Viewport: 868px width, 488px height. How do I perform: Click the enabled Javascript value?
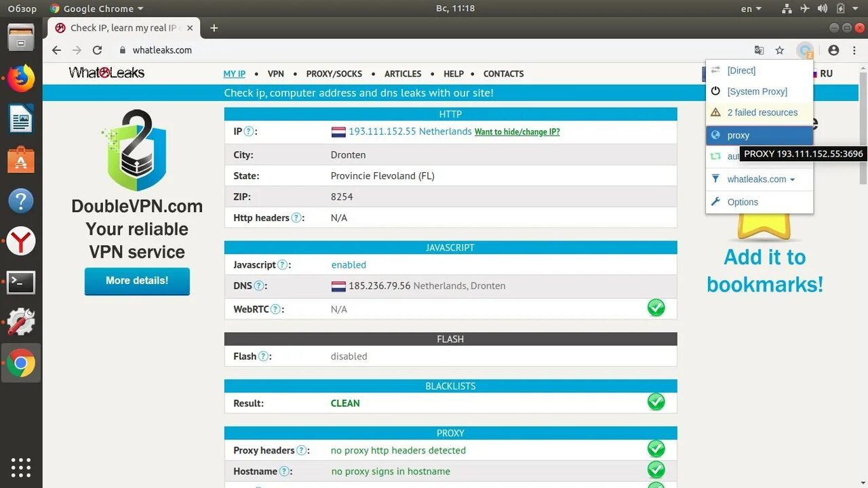point(349,265)
